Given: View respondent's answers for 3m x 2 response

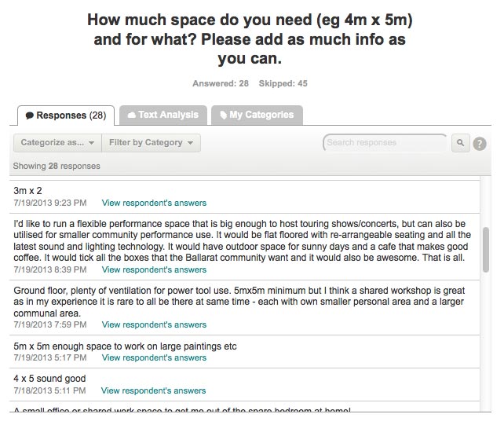Looking at the screenshot, I should pyautogui.click(x=154, y=203).
